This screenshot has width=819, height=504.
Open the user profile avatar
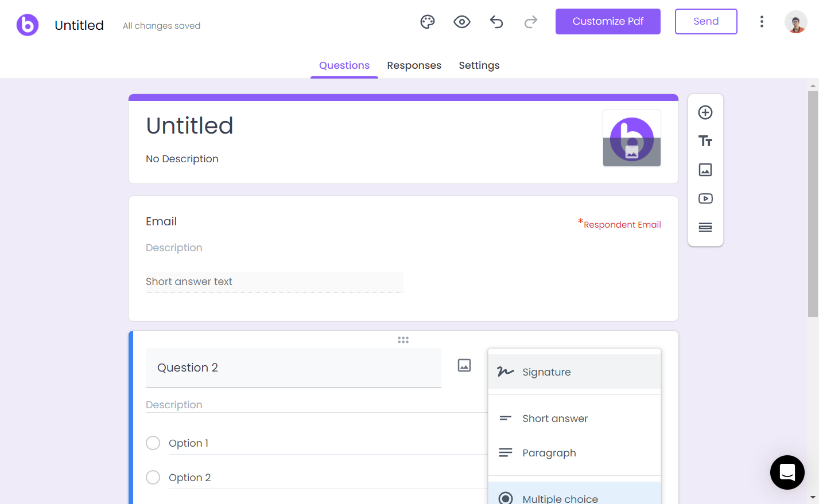pos(796,22)
